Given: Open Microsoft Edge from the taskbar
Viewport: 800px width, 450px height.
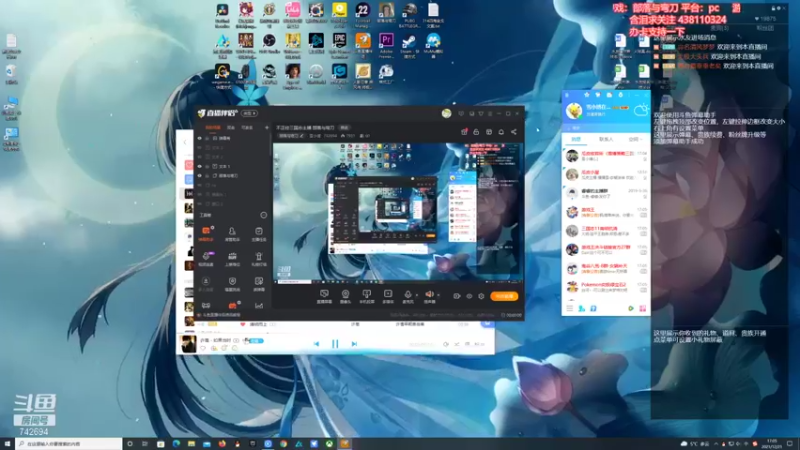Looking at the screenshot, I should [x=176, y=444].
